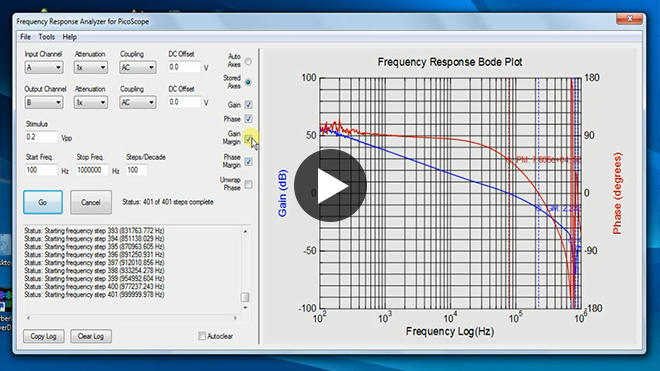660x371 pixels.
Task: Click the Go button
Action: pos(43,203)
